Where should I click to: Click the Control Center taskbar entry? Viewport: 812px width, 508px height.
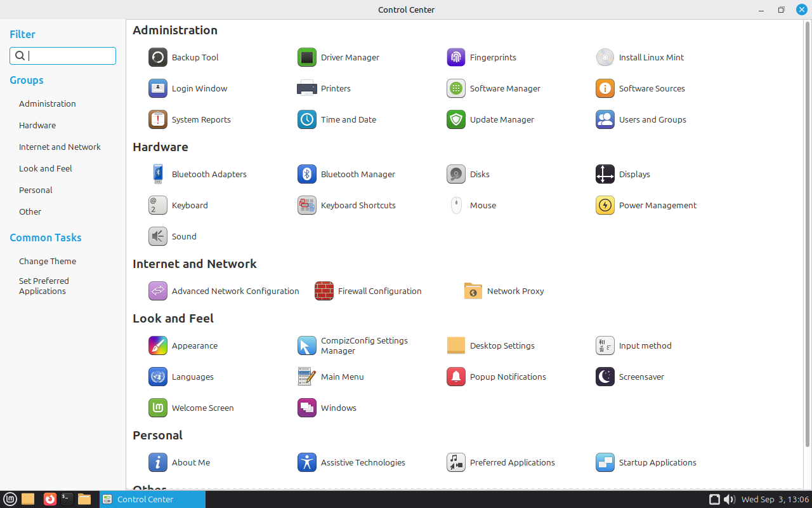pyautogui.click(x=152, y=499)
